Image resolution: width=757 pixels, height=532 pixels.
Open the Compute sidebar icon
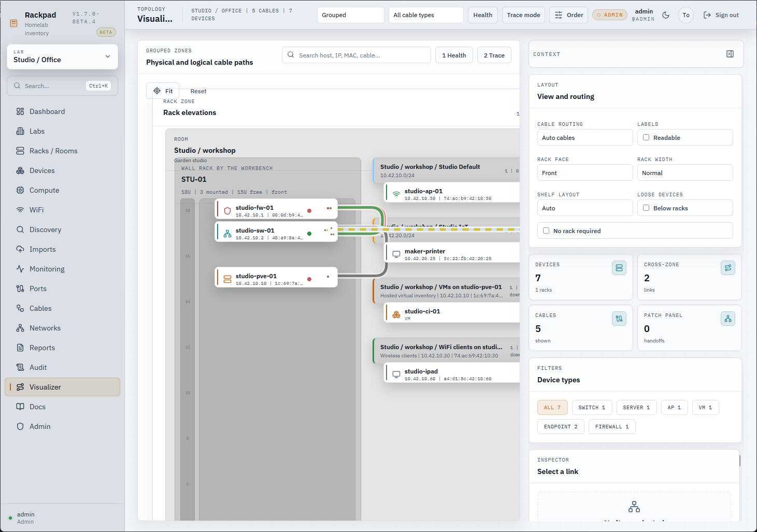click(20, 190)
